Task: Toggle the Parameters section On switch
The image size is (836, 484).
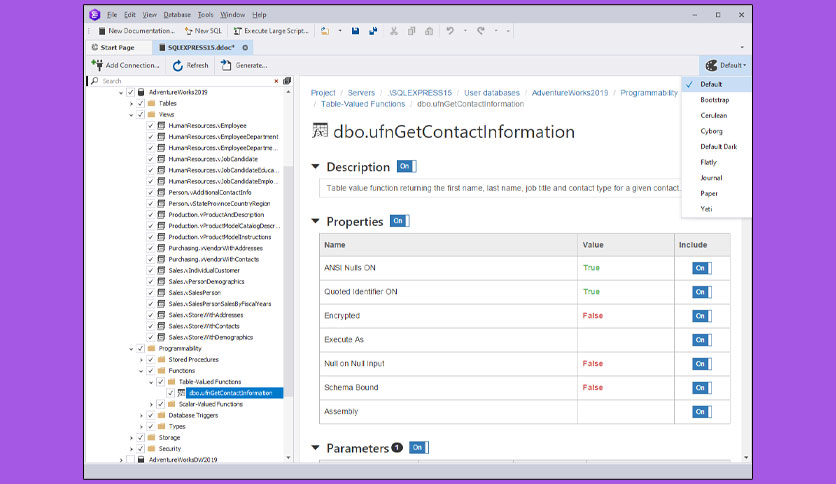Action: tap(419, 448)
